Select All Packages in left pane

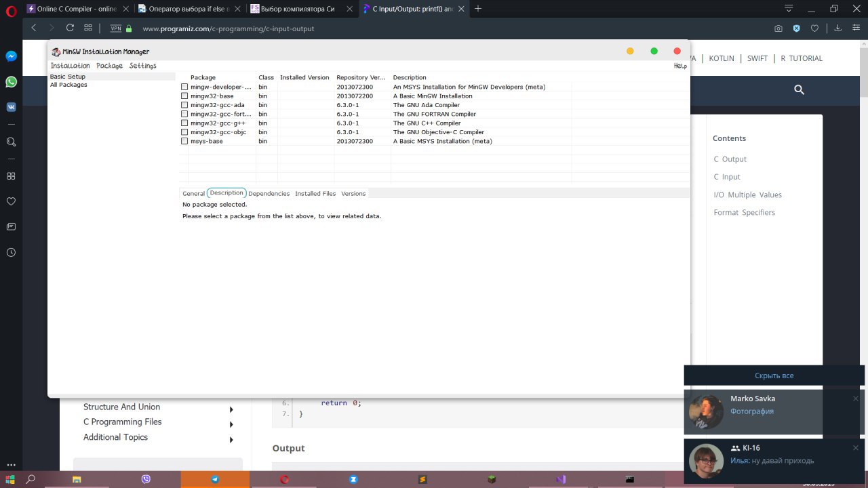coord(68,85)
